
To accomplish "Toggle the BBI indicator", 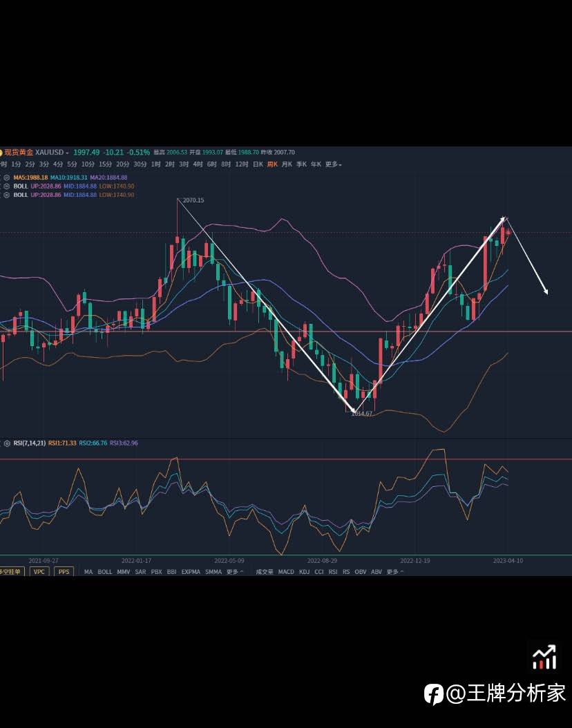I will (172, 572).
